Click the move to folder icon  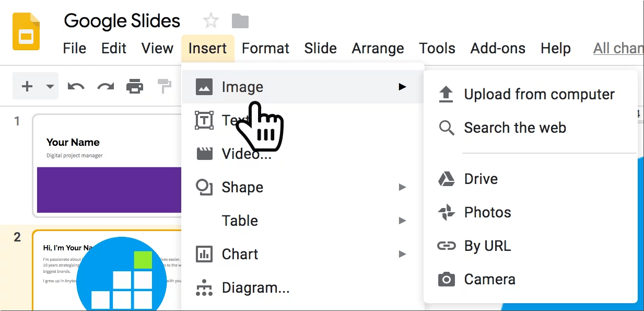240,21
